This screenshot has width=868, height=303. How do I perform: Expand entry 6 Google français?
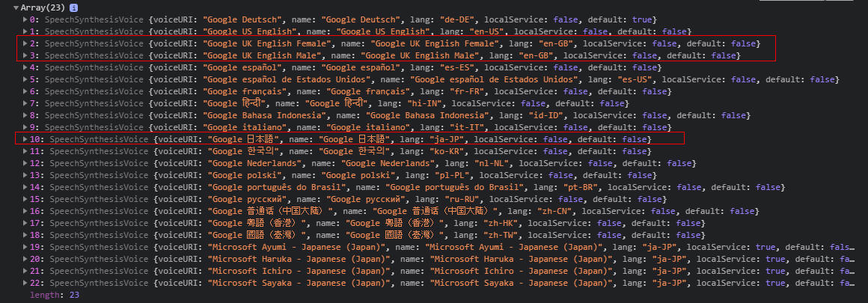[25, 91]
